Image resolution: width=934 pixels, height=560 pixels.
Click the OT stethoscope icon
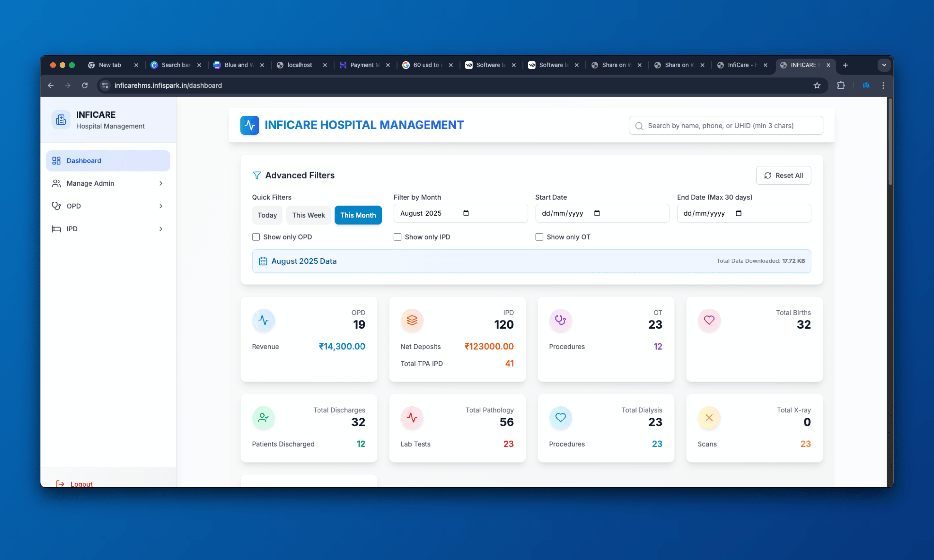(560, 320)
